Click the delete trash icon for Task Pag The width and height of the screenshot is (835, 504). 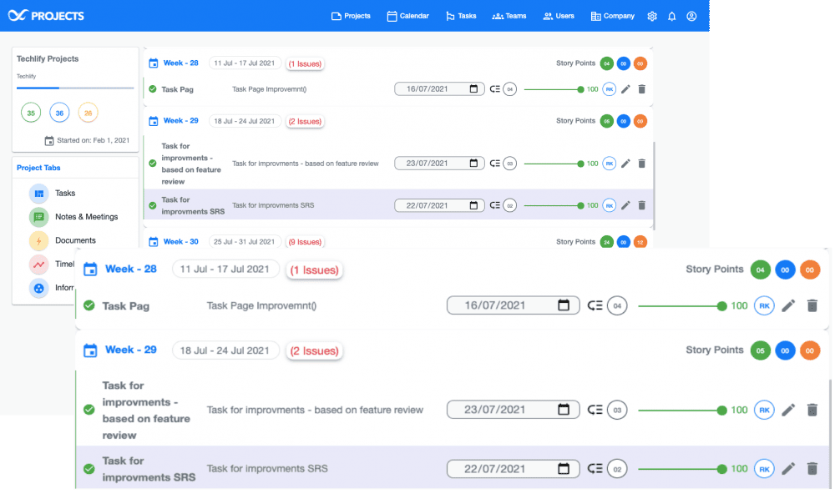point(812,305)
